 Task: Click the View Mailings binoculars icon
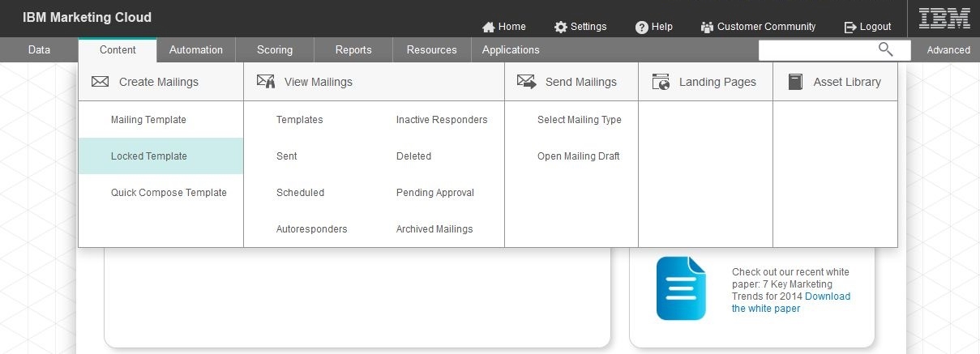[x=266, y=81]
